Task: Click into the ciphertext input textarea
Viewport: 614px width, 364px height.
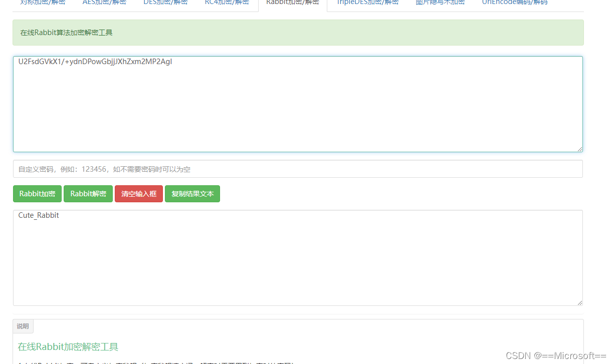Action: coord(298,104)
